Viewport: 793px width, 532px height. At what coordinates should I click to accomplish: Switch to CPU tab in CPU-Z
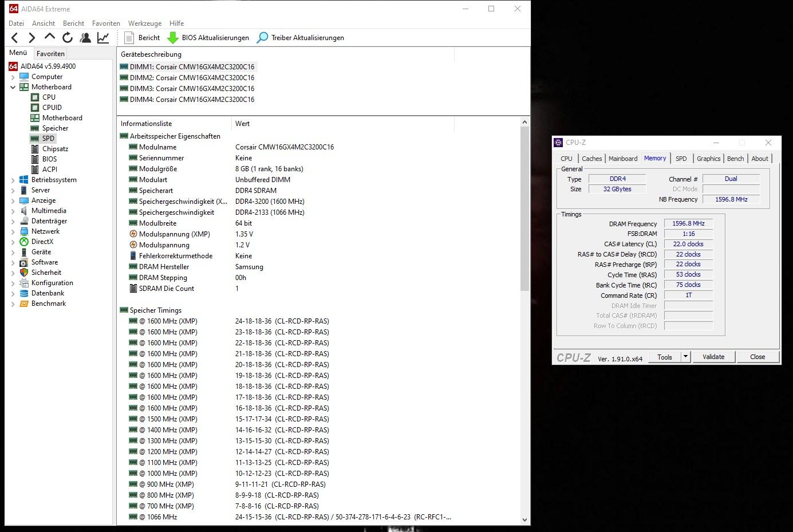tap(566, 159)
